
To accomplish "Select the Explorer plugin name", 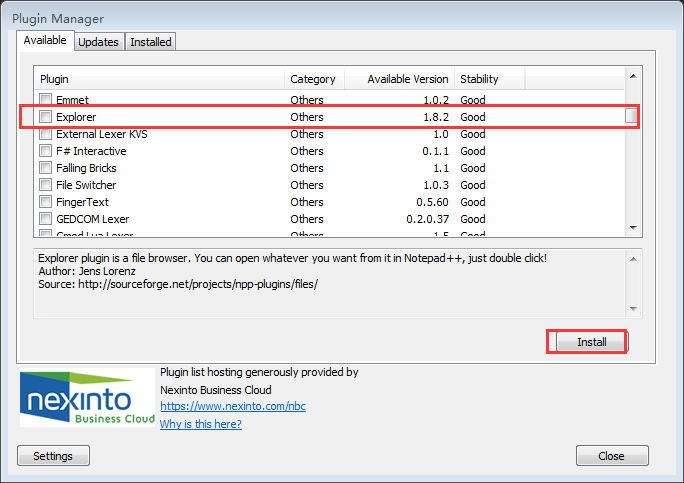I will pyautogui.click(x=76, y=117).
